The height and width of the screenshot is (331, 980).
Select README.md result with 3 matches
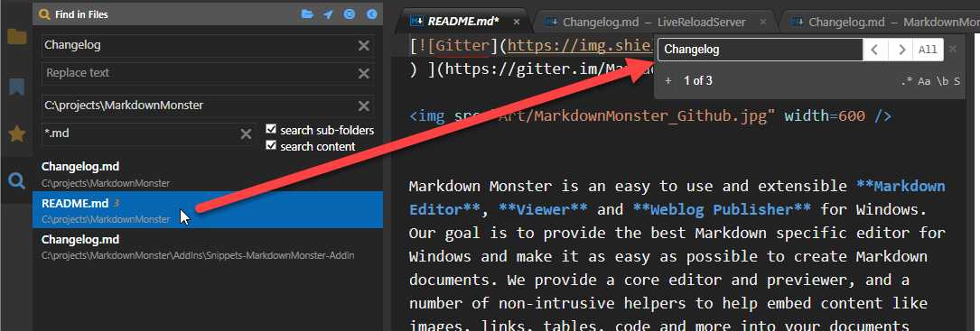coord(208,210)
